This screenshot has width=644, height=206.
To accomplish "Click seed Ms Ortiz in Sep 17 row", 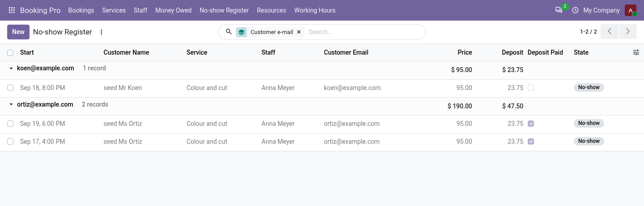I will pos(123,142).
